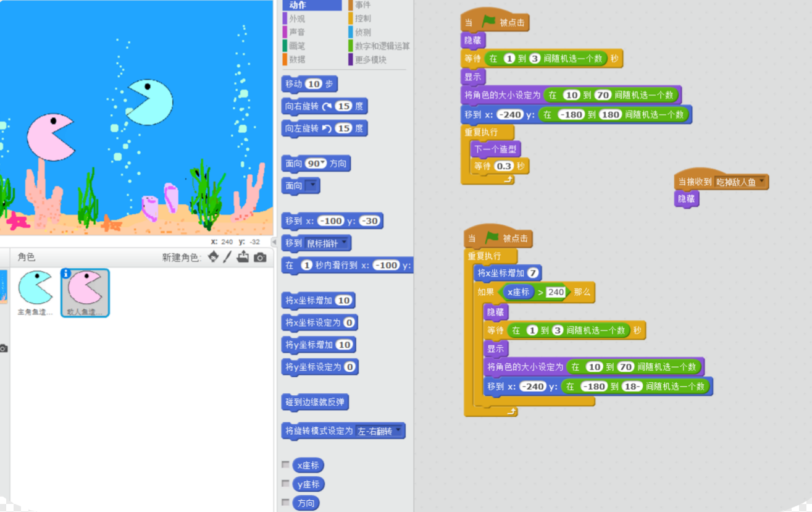Open 吃掉敌人鱼 message dropdown in receive block
The image size is (812, 512).
762,182
